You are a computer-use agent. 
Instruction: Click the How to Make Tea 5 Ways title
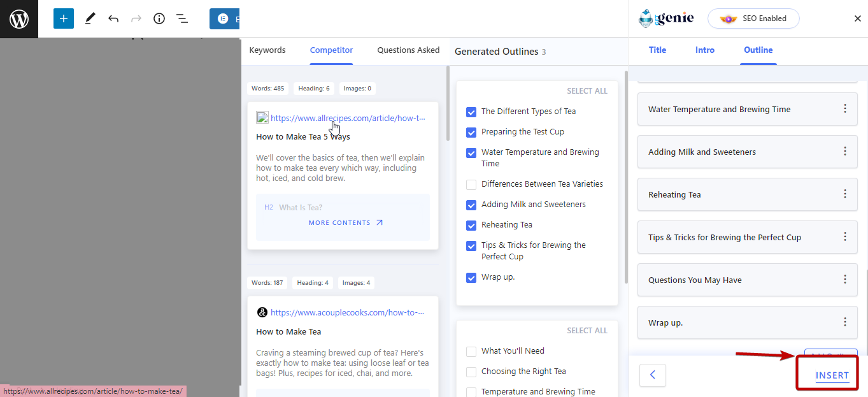pos(303,137)
